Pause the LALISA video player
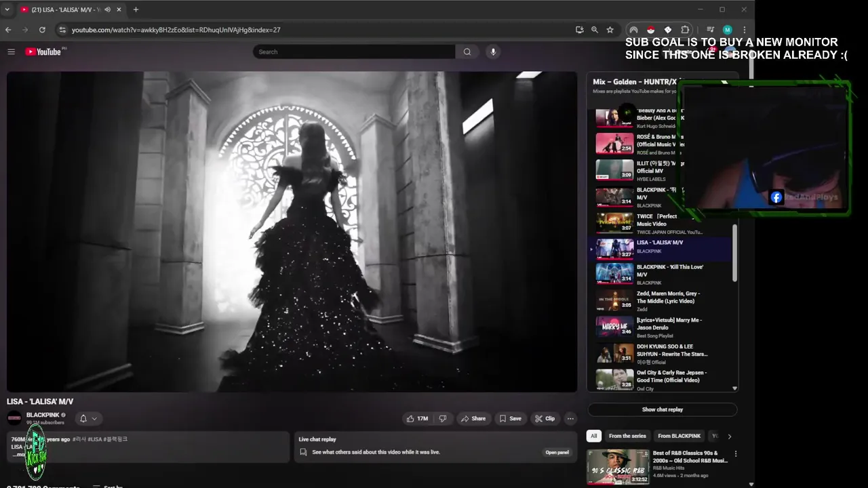This screenshot has height=488, width=868. tap(292, 232)
